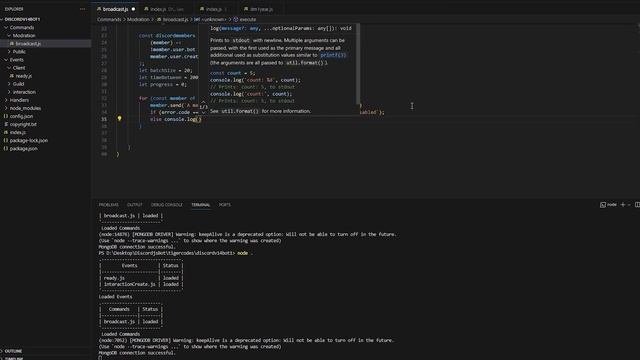The height and width of the screenshot is (360, 640).
Task: Collapse the Client folder
Action: [9, 68]
